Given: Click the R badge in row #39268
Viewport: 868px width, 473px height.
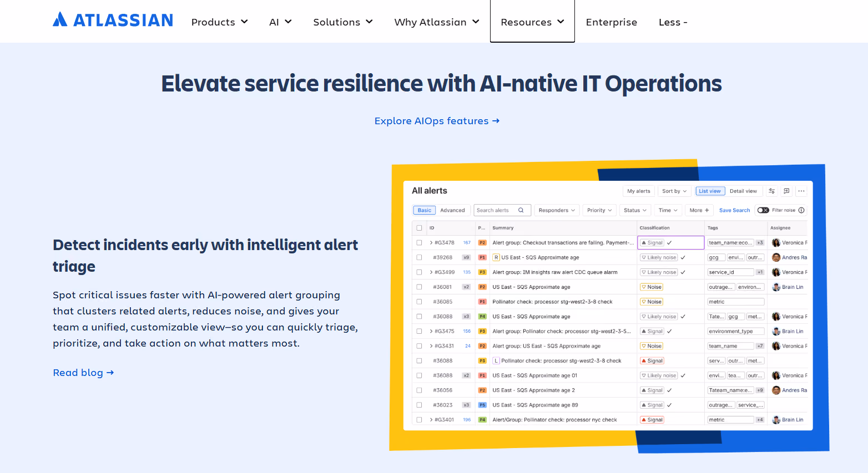Looking at the screenshot, I should pos(496,257).
